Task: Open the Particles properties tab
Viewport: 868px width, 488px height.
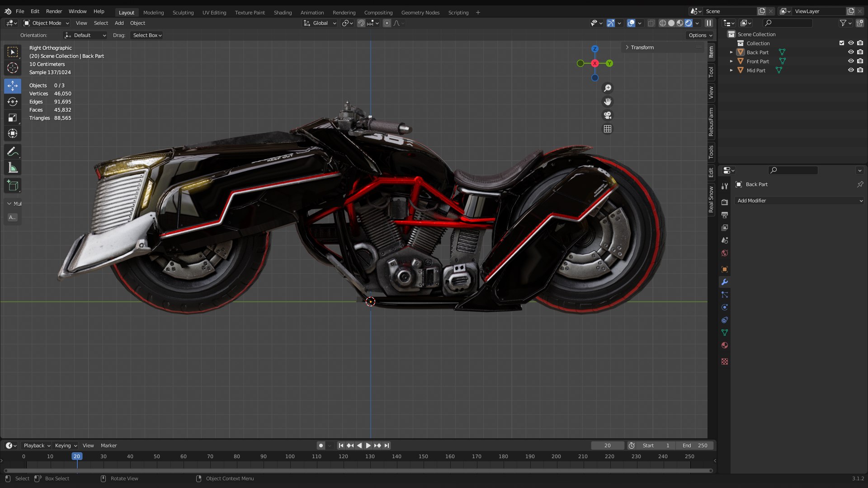Action: (725, 295)
